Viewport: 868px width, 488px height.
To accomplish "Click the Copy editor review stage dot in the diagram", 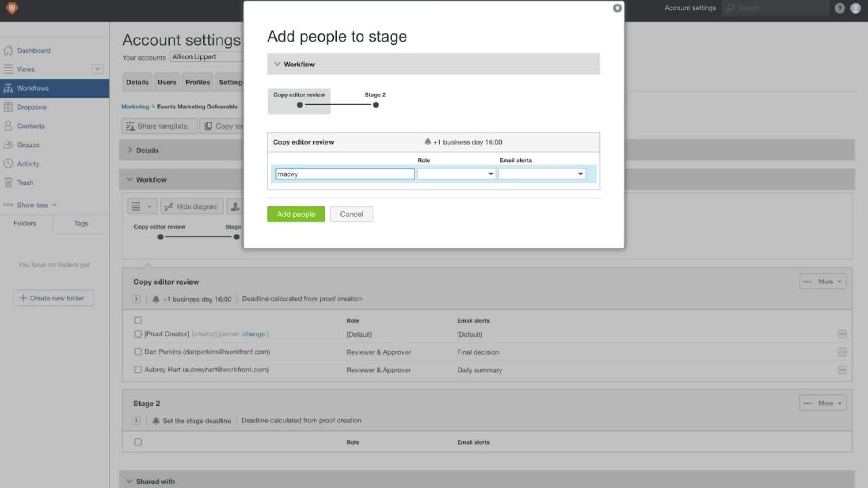I will point(299,104).
